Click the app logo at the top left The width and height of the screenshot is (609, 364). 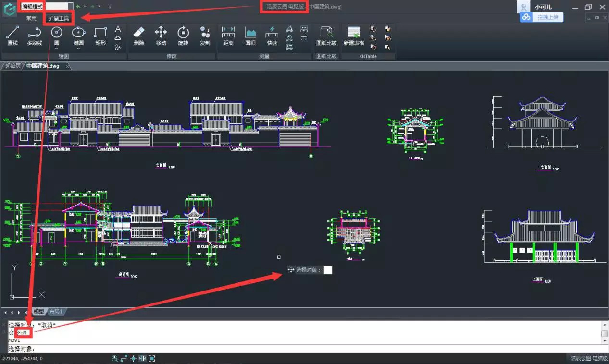click(x=10, y=8)
